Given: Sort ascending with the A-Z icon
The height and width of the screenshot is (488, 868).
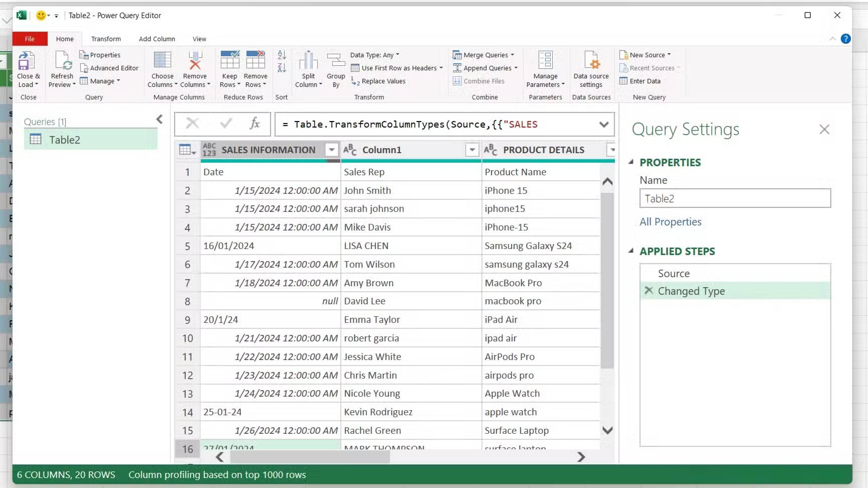Looking at the screenshot, I should 282,55.
